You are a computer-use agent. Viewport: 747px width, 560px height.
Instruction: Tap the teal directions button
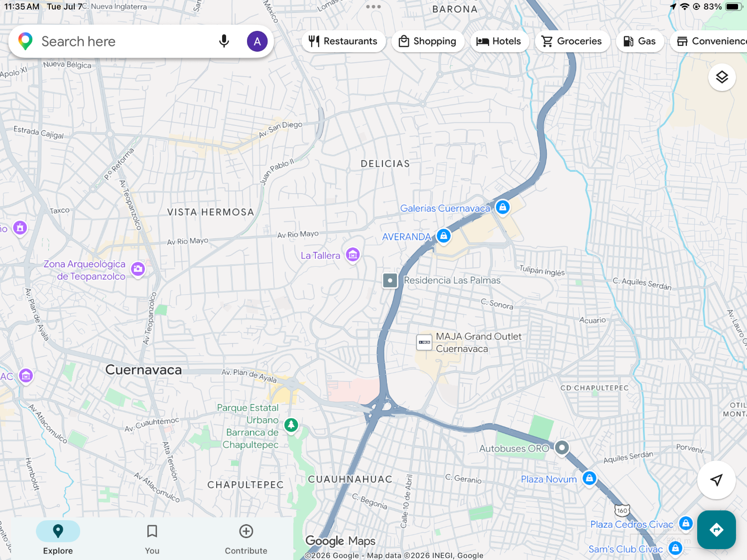click(716, 530)
